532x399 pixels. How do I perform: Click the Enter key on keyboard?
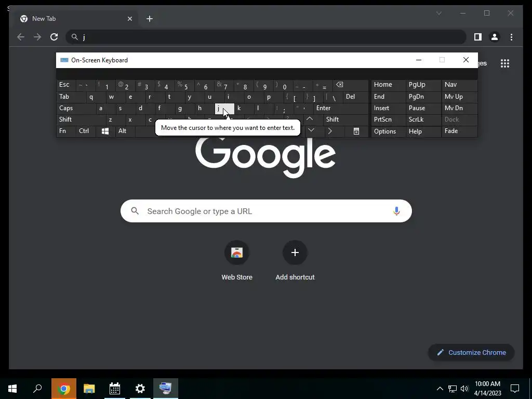(x=341, y=108)
